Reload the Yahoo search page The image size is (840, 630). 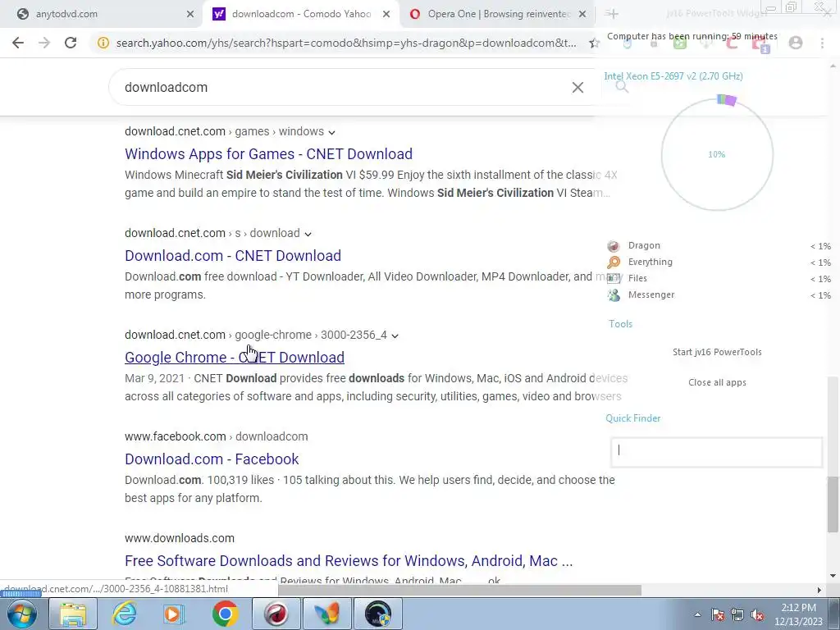(71, 43)
